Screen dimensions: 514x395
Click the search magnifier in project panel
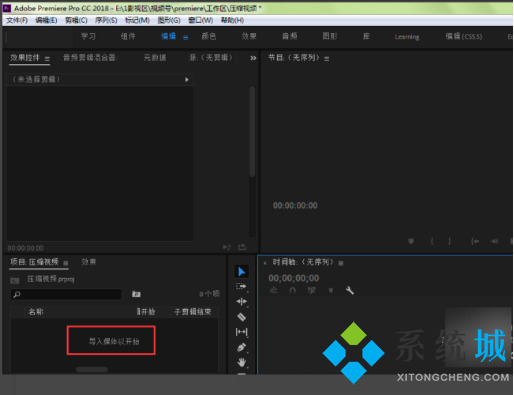[x=17, y=294]
